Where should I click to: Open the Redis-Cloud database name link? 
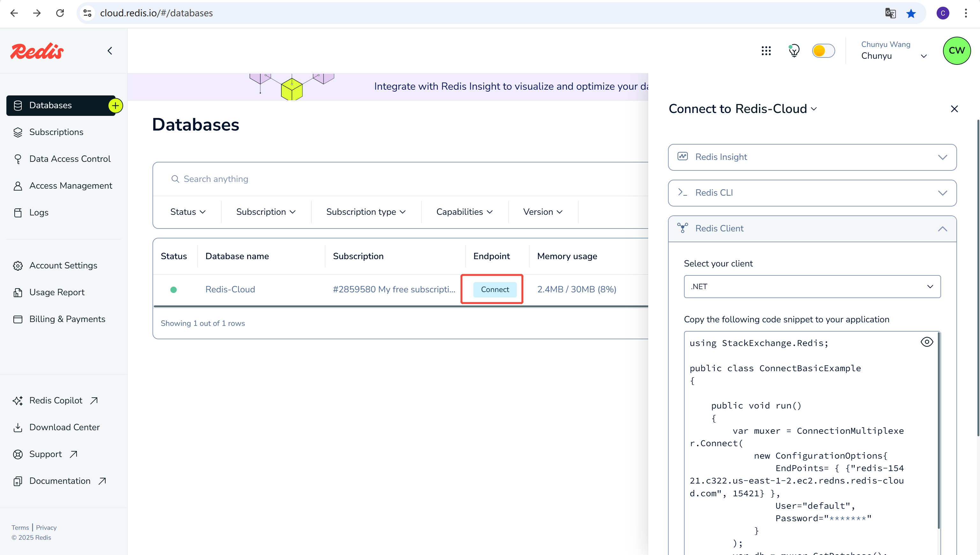pos(230,289)
